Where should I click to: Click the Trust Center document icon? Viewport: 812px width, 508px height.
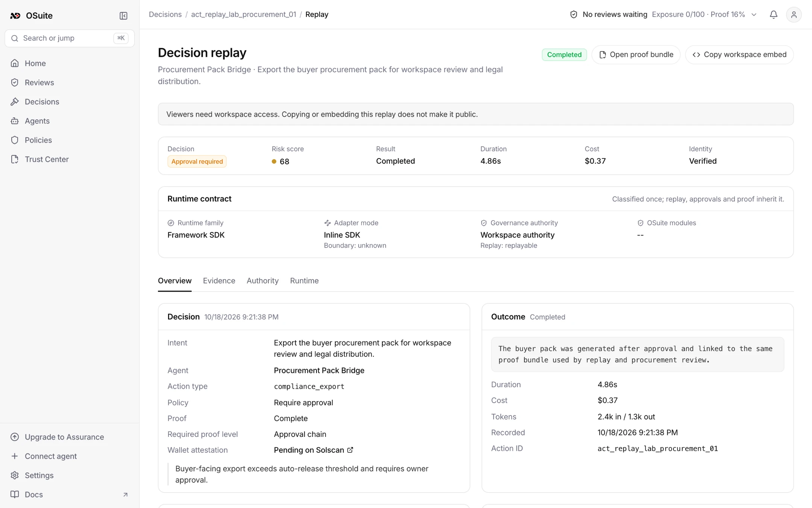15,159
